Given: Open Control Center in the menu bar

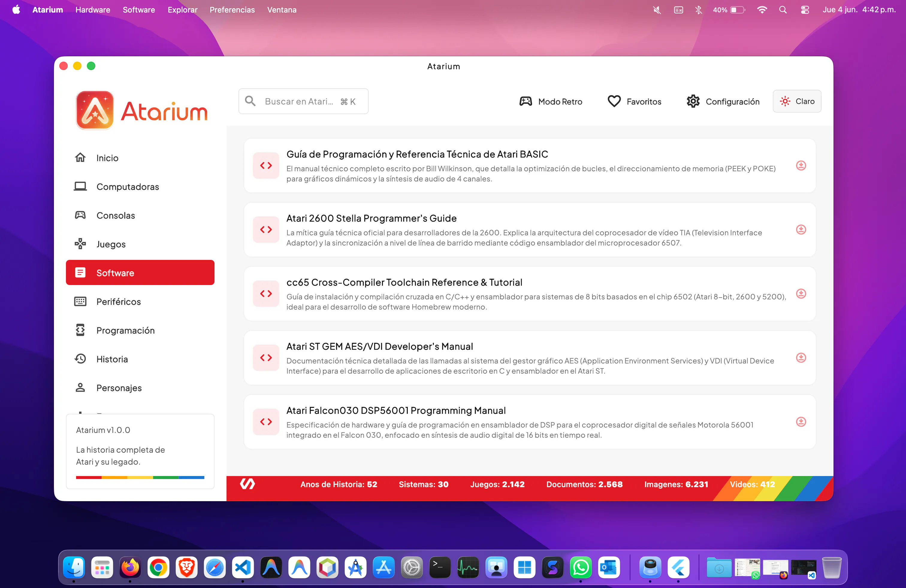Looking at the screenshot, I should [805, 10].
